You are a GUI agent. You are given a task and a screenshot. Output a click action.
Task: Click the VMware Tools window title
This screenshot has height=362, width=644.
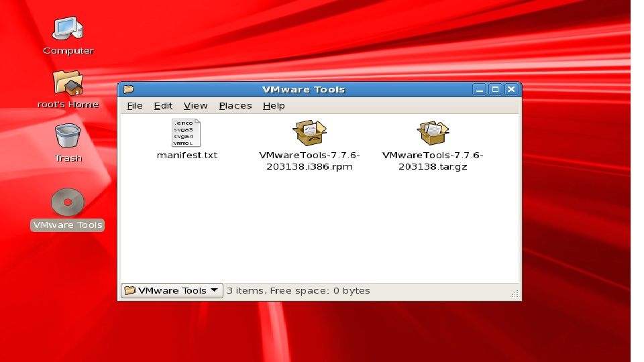coord(303,89)
